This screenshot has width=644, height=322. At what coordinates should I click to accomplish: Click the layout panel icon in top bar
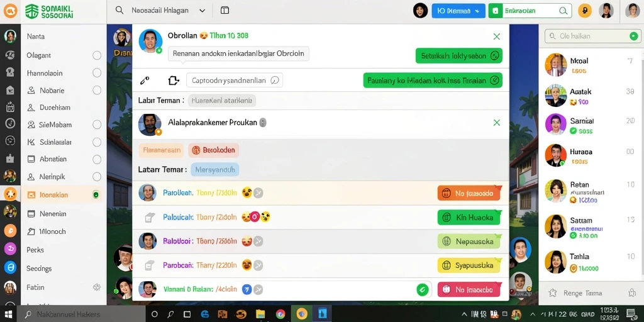225,10
